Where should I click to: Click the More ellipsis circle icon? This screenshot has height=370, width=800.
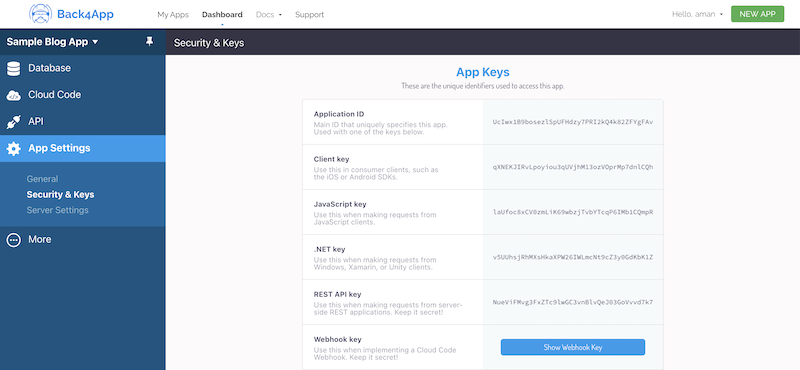tap(13, 240)
